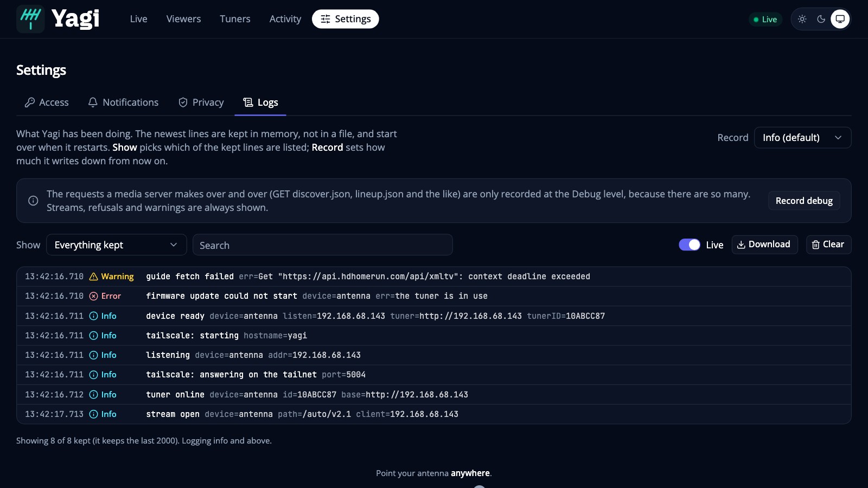Click the 'guide fetch failed' log message
This screenshot has width=868, height=488.
pyautogui.click(x=190, y=277)
